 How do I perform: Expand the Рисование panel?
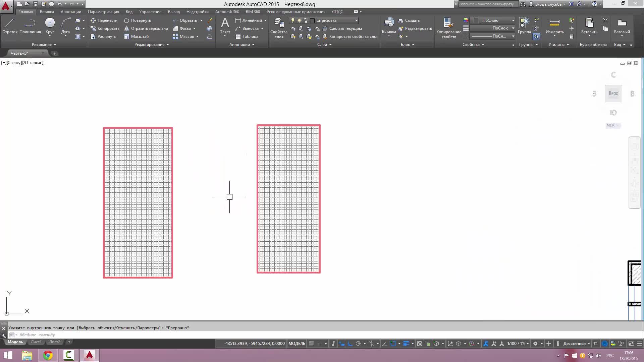[x=44, y=45]
